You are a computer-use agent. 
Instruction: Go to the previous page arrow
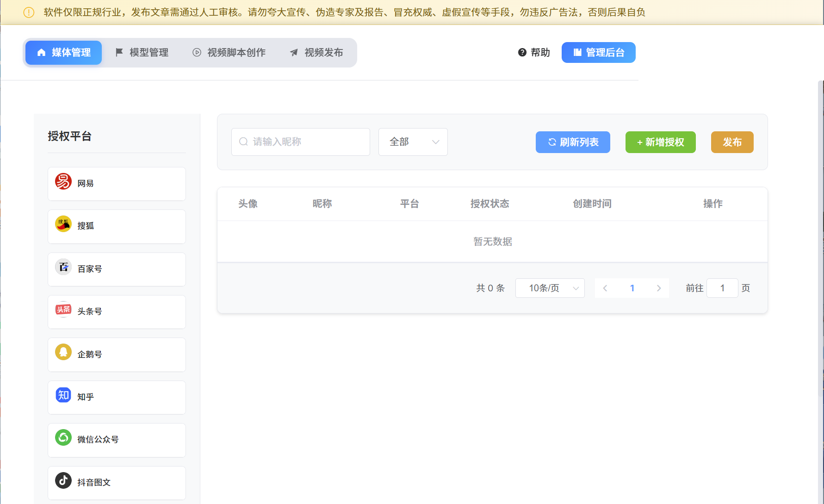[605, 288]
